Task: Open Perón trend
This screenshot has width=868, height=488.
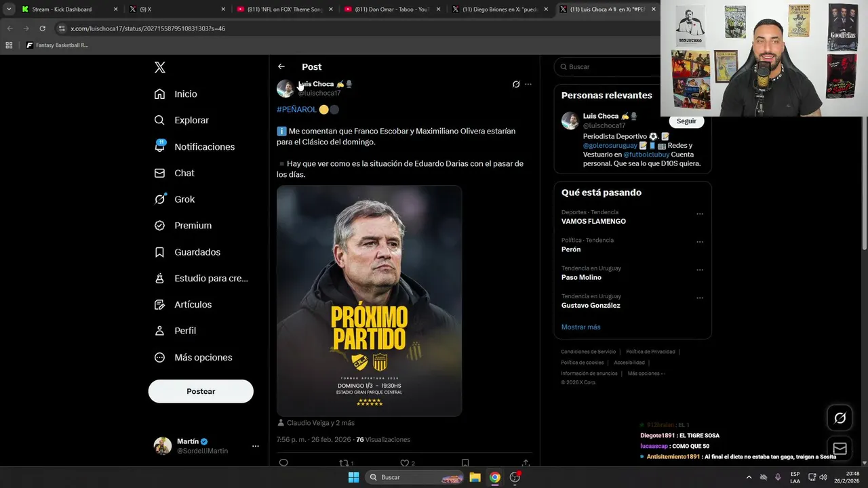Action: pyautogui.click(x=571, y=249)
